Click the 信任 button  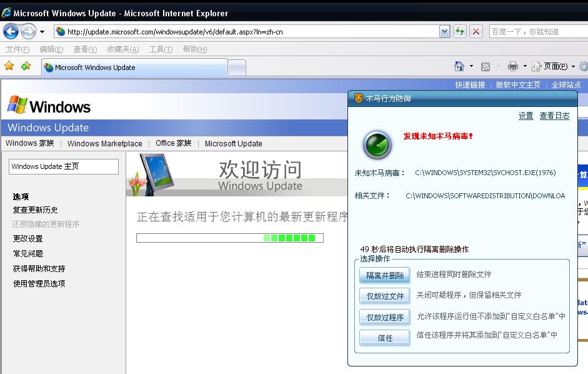click(385, 338)
